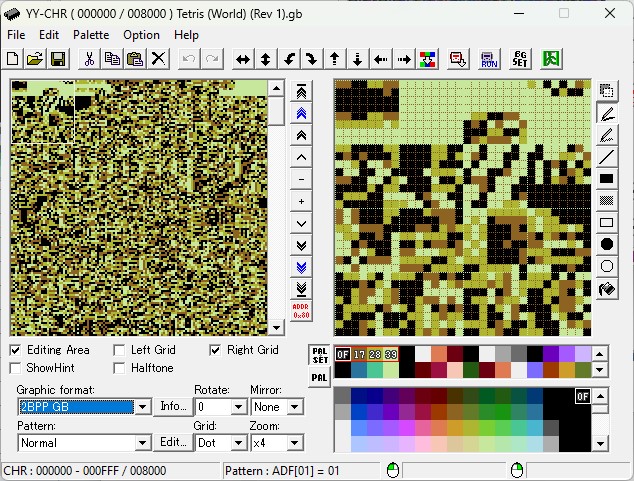This screenshot has height=481, width=634.
Task: Open the Zoom dropdown
Action: [295, 443]
